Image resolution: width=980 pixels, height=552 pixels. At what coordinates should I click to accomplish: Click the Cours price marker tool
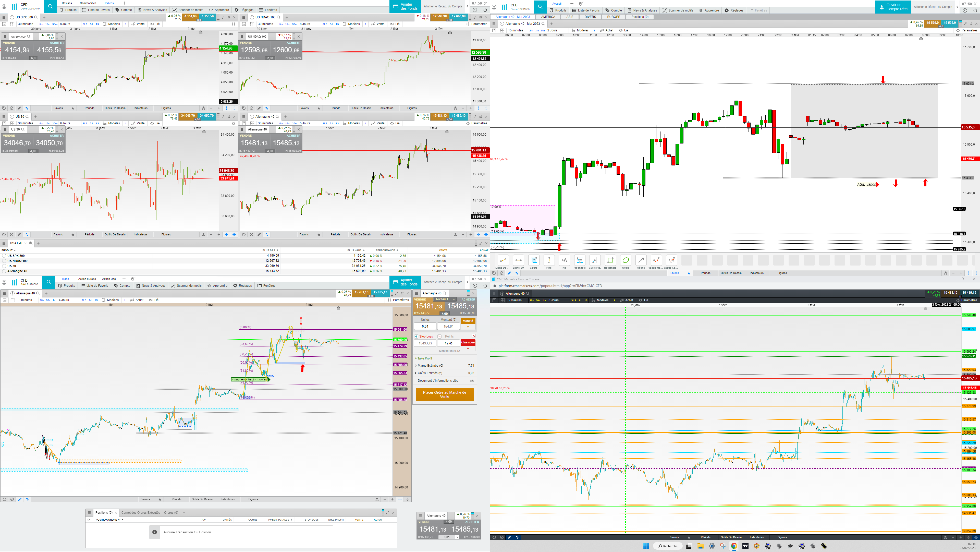pyautogui.click(x=534, y=261)
